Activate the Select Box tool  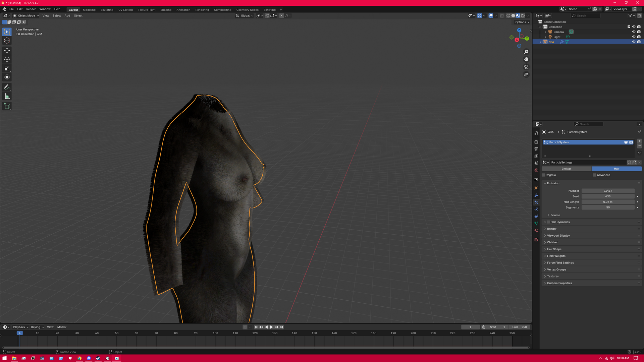click(7, 32)
